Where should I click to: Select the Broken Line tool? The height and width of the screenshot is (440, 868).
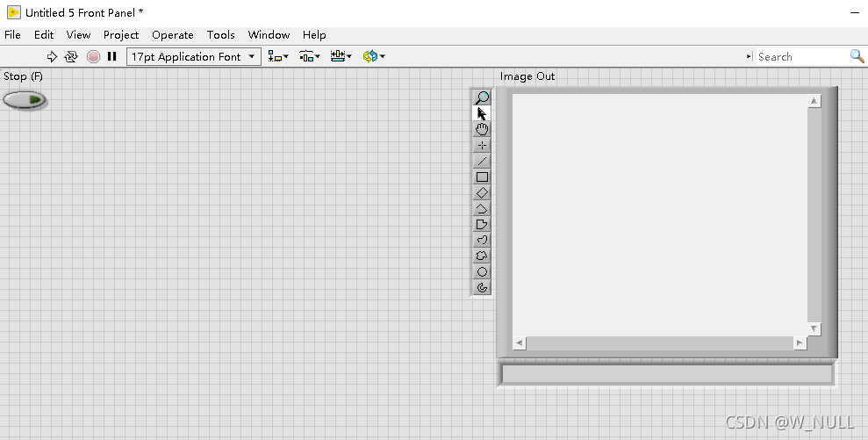482,209
